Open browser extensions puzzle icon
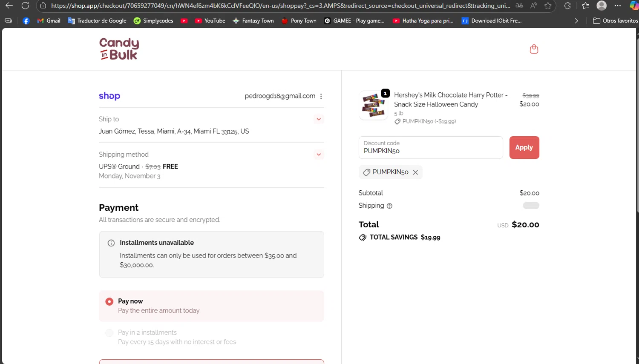This screenshot has height=364, width=639. 567,6
